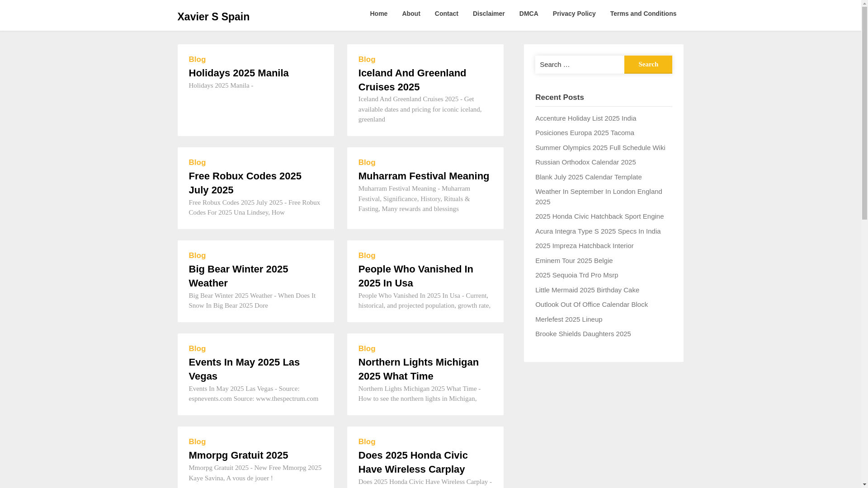Image resolution: width=868 pixels, height=488 pixels.
Task: Open Muharram Festival Meaning post
Action: (x=424, y=176)
